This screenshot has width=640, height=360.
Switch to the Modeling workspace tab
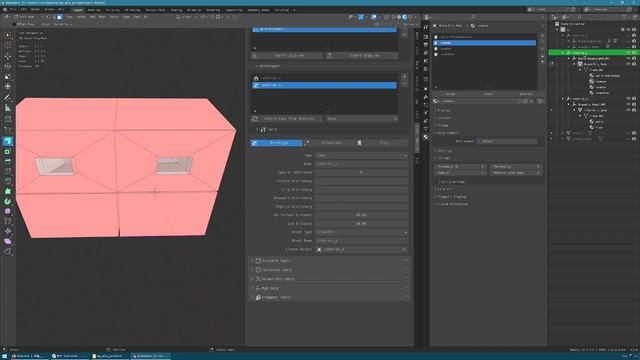[94, 10]
